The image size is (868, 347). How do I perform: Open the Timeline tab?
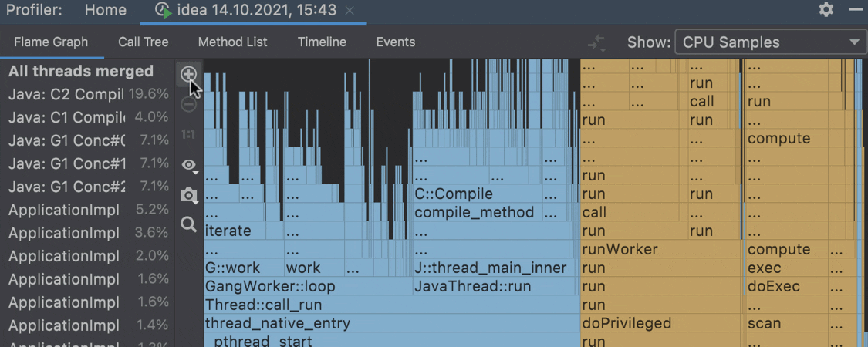click(x=323, y=42)
